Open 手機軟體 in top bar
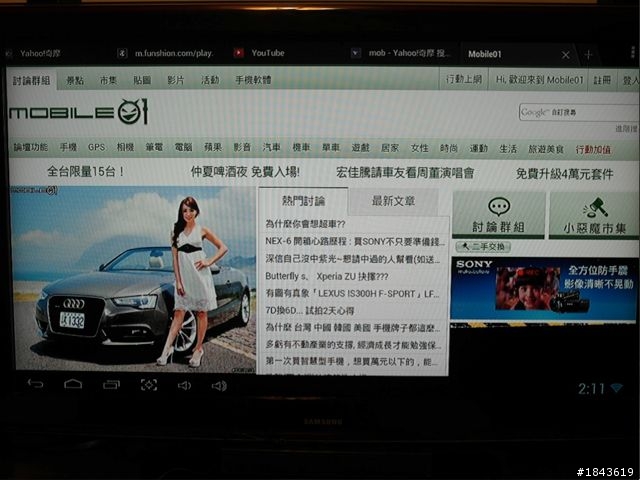The width and height of the screenshot is (640, 480). pyautogui.click(x=253, y=80)
